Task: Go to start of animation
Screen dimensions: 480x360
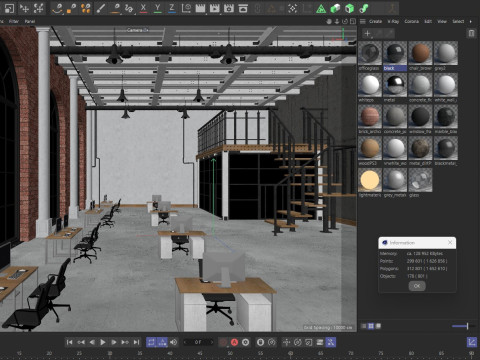Action: [69, 342]
